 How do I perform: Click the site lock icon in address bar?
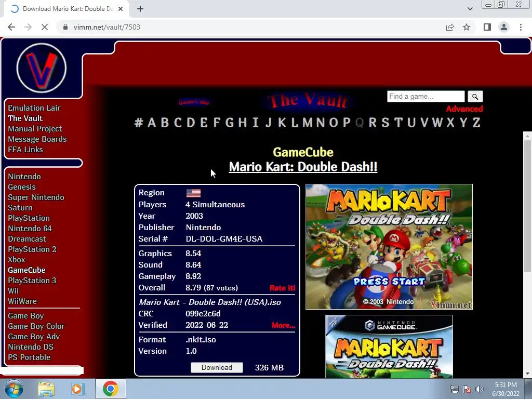65,27
